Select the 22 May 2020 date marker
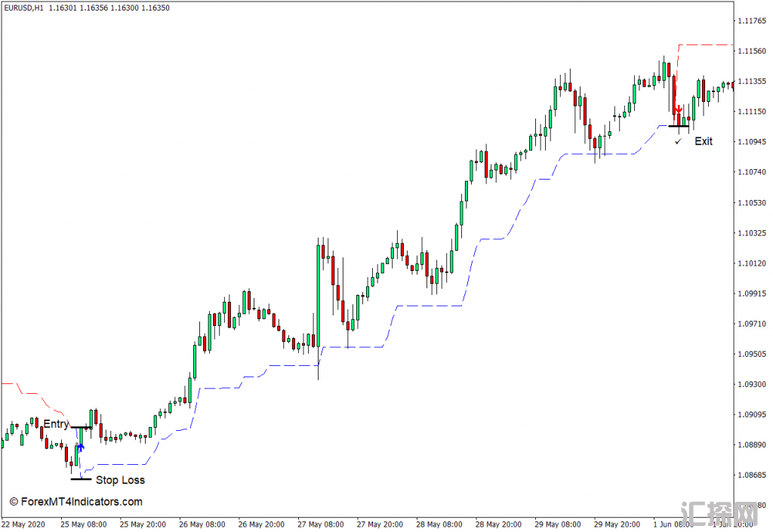The height and width of the screenshot is (532, 773). point(23,524)
